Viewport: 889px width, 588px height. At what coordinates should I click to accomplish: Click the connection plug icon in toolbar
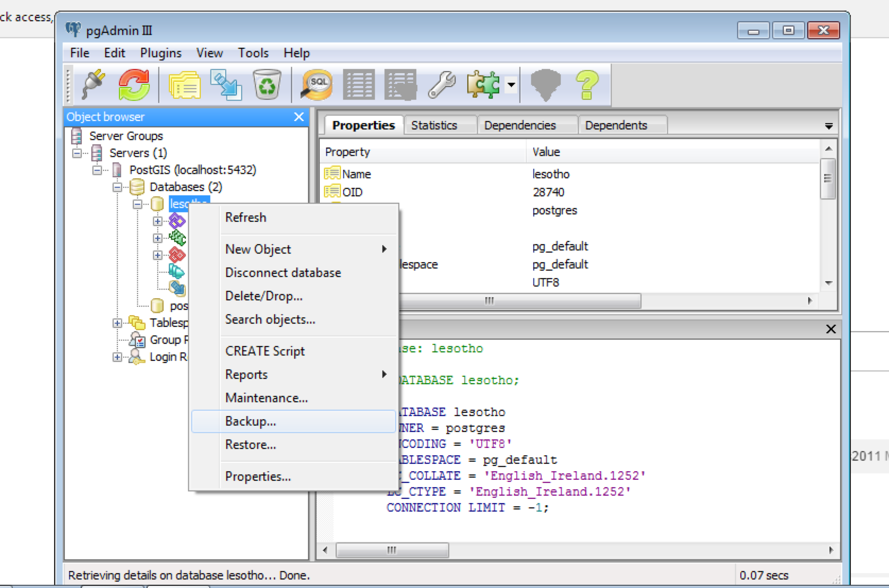point(94,85)
